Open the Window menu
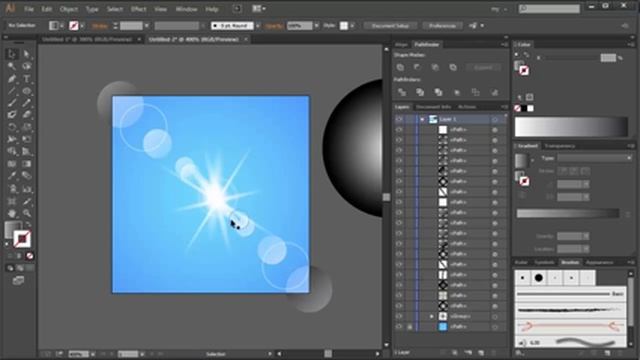640x360 pixels. [x=186, y=9]
